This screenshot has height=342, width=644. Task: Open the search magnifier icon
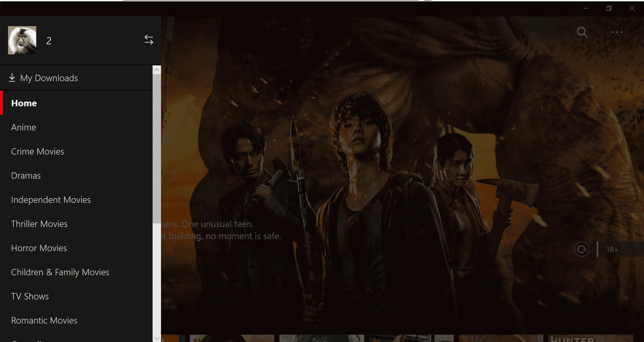click(582, 32)
